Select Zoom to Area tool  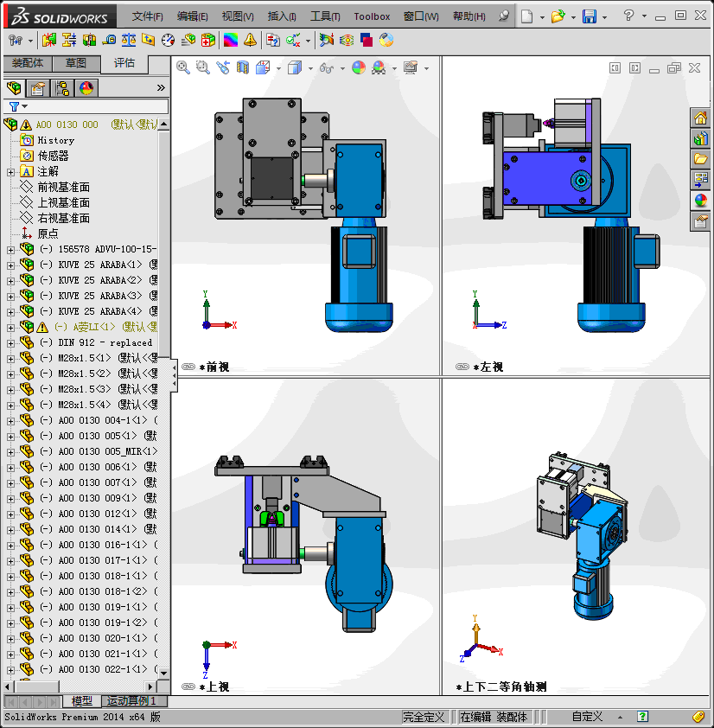click(202, 67)
